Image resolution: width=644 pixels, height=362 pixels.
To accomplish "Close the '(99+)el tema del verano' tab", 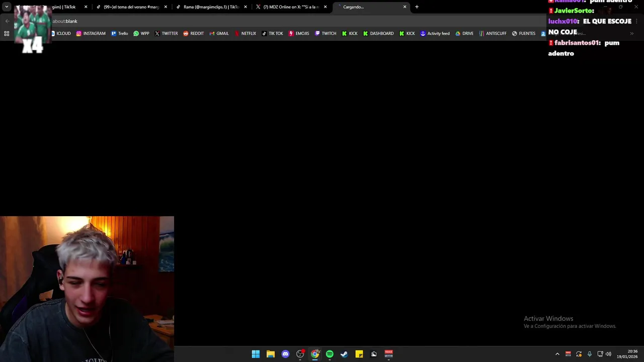I will [166, 7].
